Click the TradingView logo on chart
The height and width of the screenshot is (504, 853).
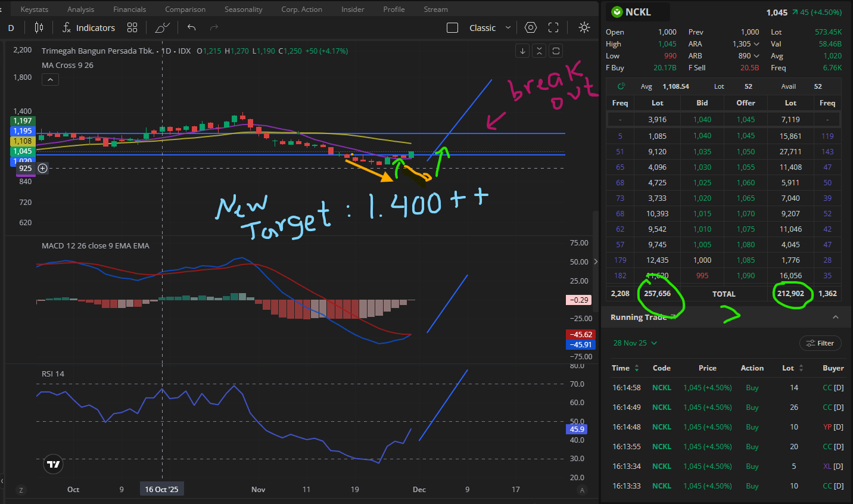[54, 464]
